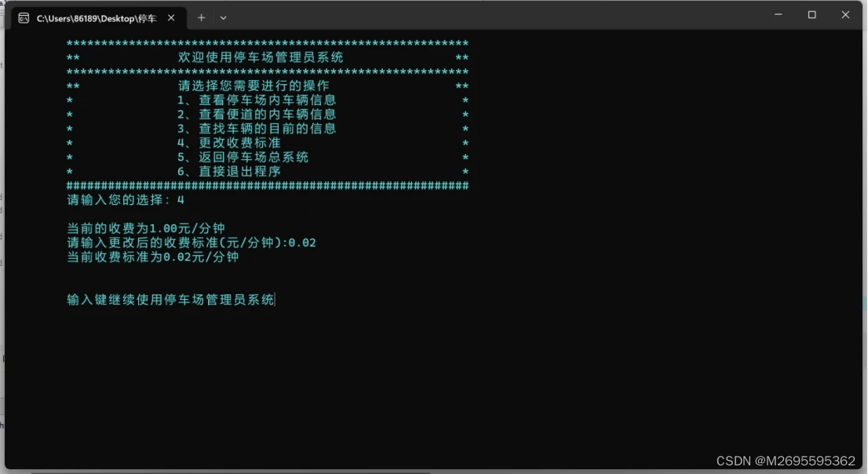The width and height of the screenshot is (868, 474).
Task: Open a new terminal tab with plus
Action: click(x=202, y=18)
